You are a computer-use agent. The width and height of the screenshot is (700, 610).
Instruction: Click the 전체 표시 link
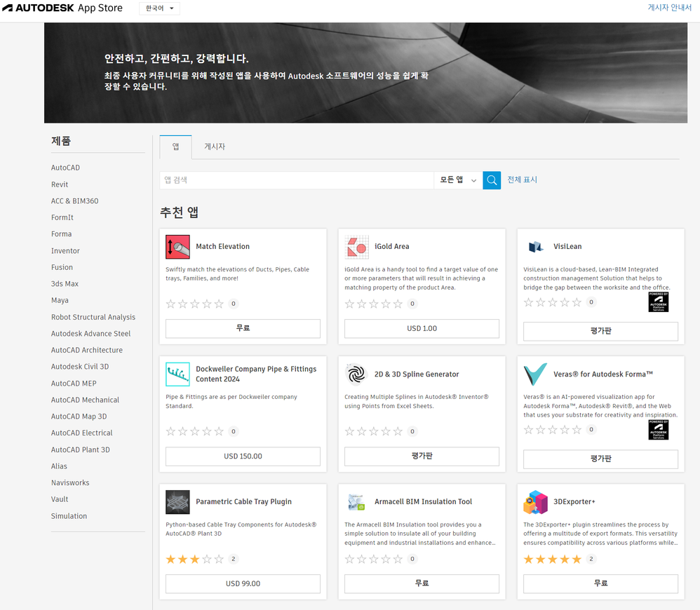[x=523, y=179]
